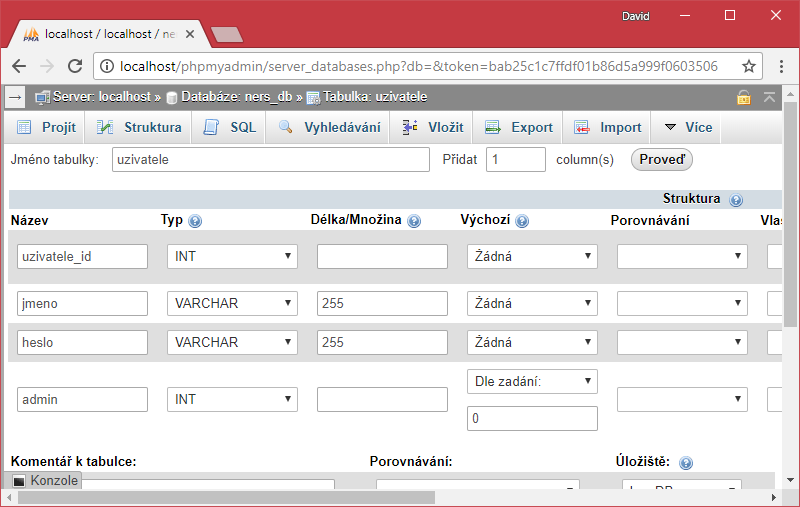Open Databáze: ners_db breadcrumb link
This screenshot has width=800, height=507.
pos(235,97)
